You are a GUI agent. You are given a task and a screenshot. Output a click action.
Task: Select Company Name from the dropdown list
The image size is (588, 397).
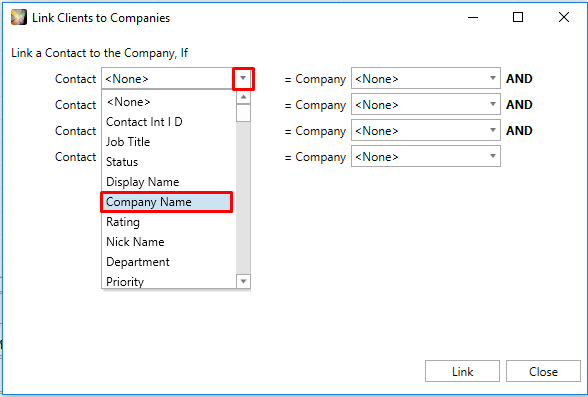[167, 202]
